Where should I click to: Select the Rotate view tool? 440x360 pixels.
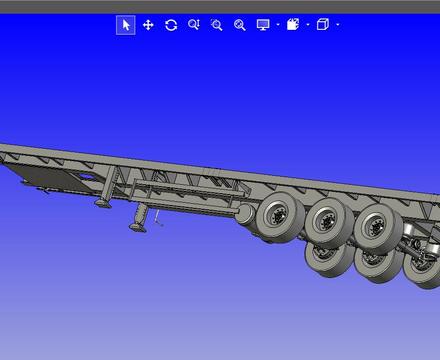click(x=171, y=25)
